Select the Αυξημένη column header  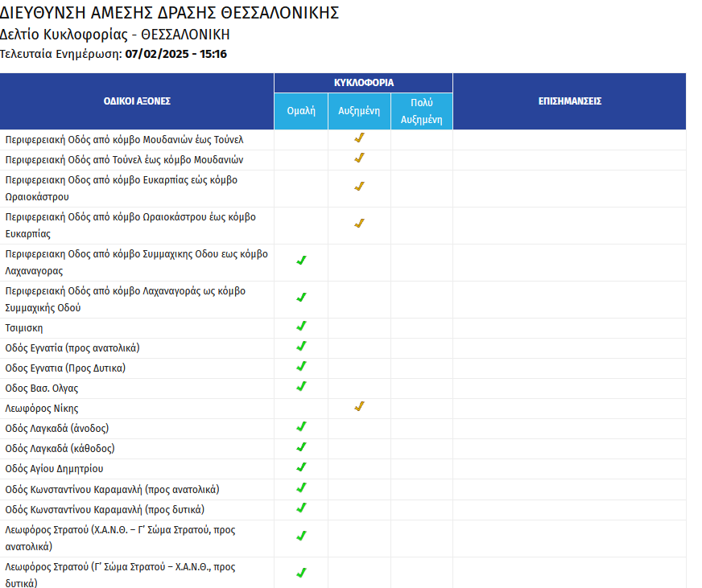pos(359,112)
